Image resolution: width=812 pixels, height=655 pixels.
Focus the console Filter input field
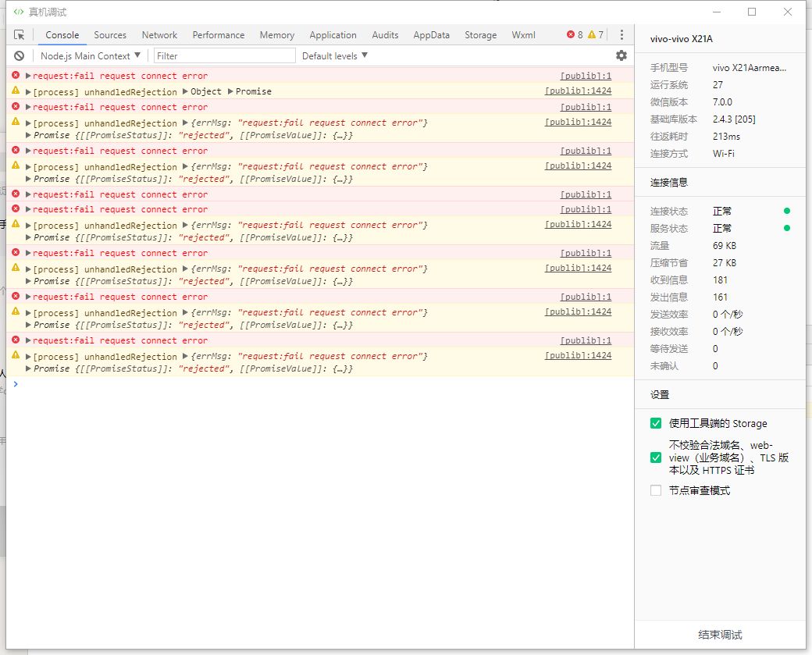click(225, 56)
